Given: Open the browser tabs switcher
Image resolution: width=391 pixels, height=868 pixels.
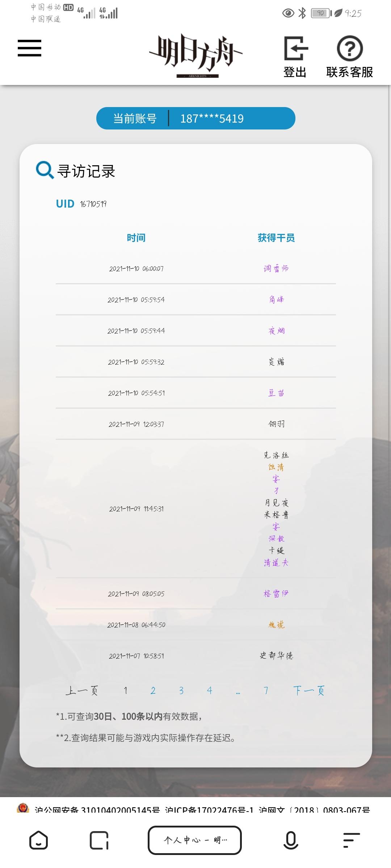Looking at the screenshot, I should pyautogui.click(x=99, y=840).
